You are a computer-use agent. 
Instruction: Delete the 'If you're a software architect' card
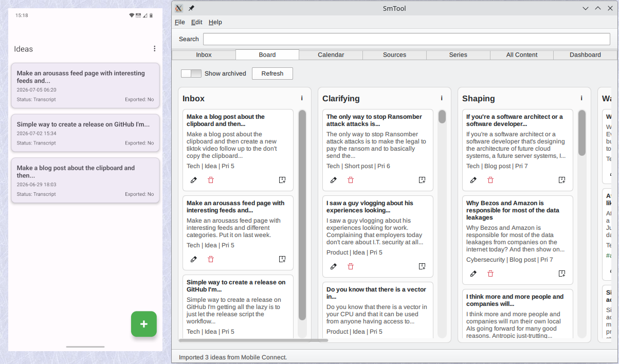(x=490, y=180)
